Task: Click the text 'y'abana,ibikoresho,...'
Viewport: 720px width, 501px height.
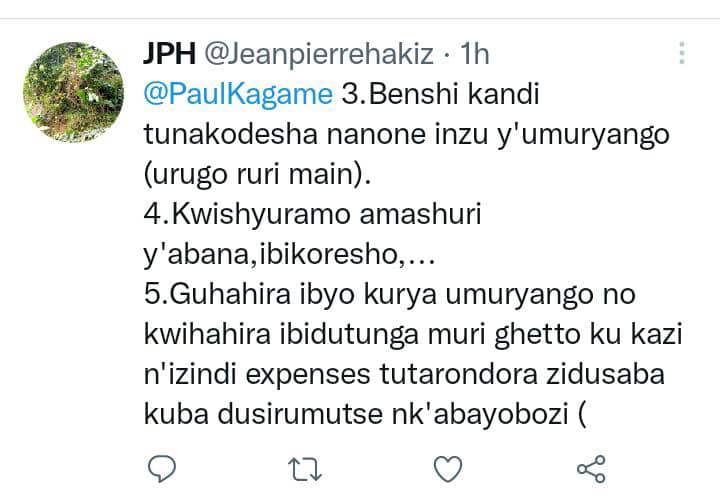Action: point(289,255)
